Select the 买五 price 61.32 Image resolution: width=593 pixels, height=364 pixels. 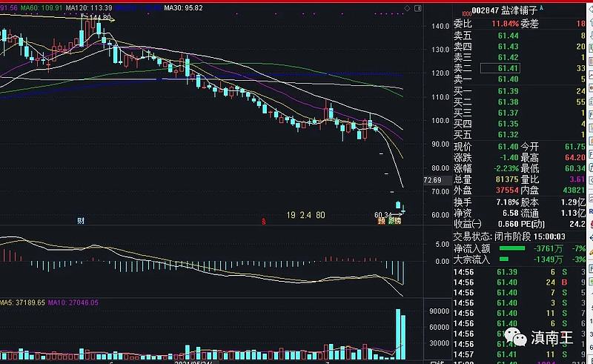pos(508,135)
